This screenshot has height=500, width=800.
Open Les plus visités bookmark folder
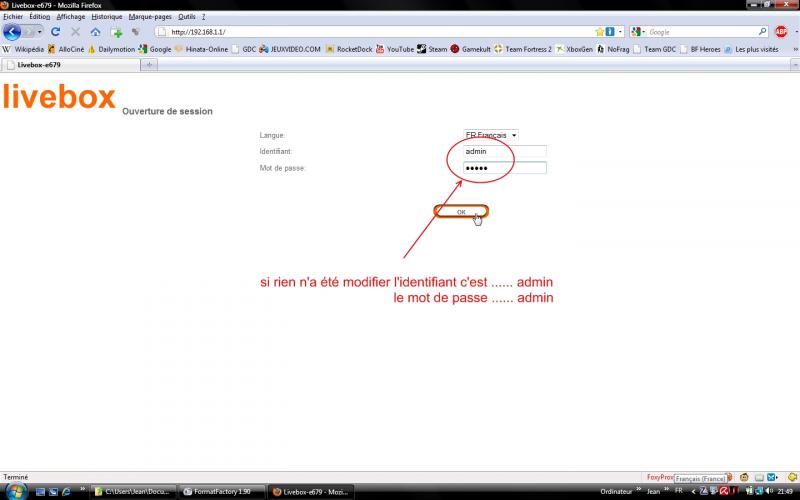click(x=751, y=49)
